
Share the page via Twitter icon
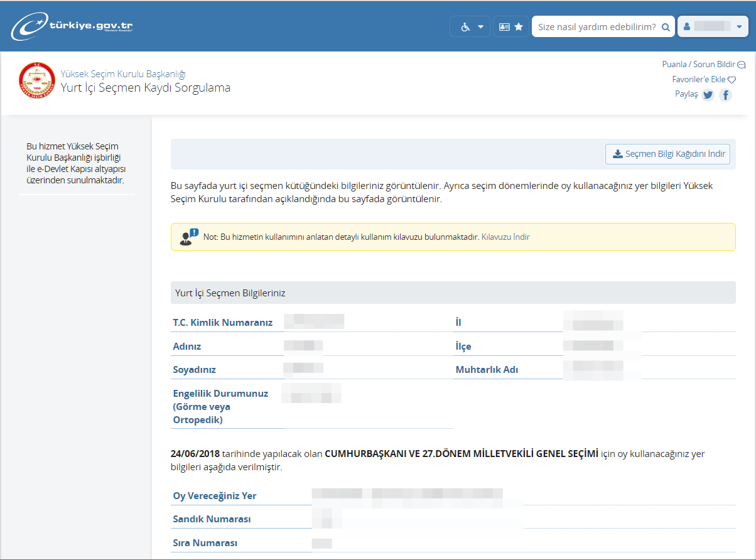point(708,95)
